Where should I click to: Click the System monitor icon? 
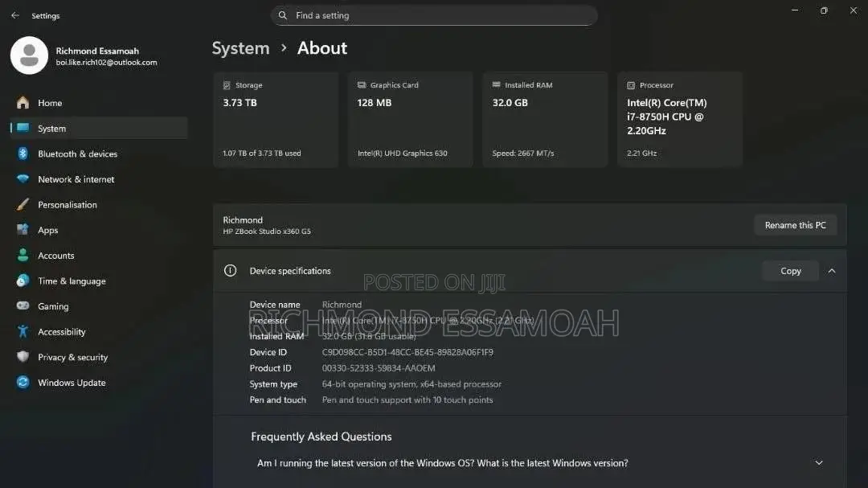[23, 128]
